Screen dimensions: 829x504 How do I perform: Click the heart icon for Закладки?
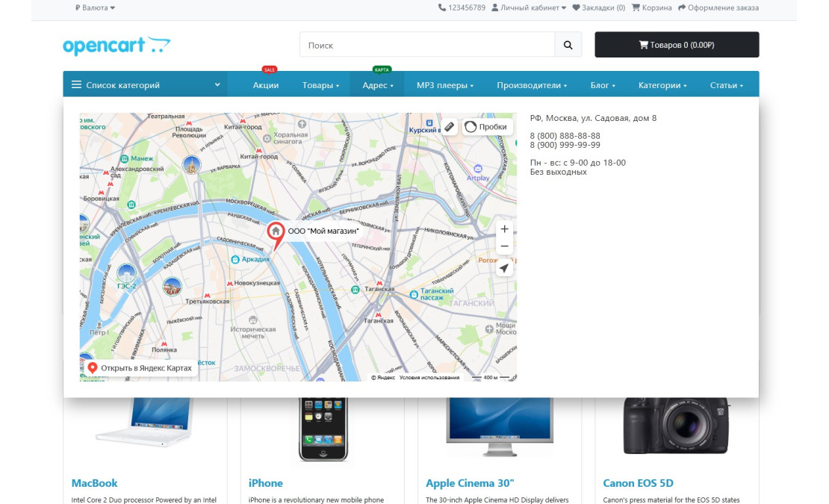[x=577, y=8]
